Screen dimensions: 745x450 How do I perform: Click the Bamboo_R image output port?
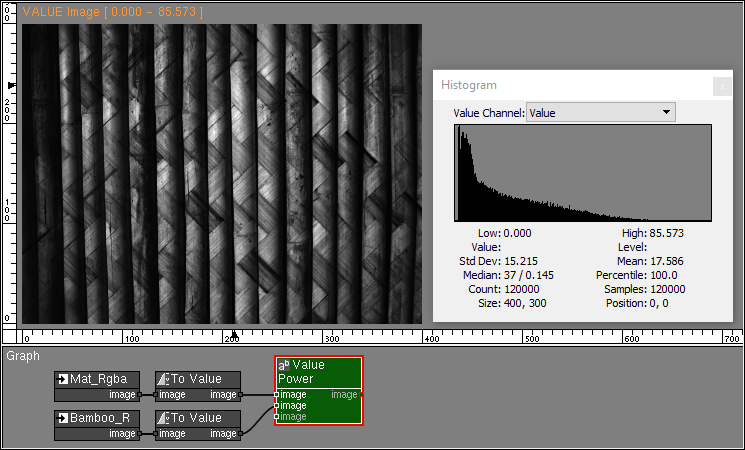point(140,434)
